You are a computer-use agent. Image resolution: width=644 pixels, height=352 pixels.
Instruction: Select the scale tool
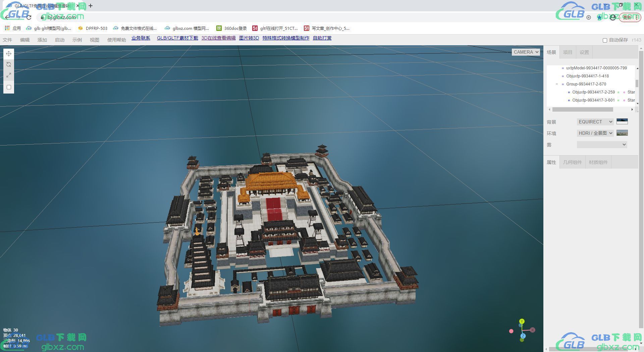(9, 75)
